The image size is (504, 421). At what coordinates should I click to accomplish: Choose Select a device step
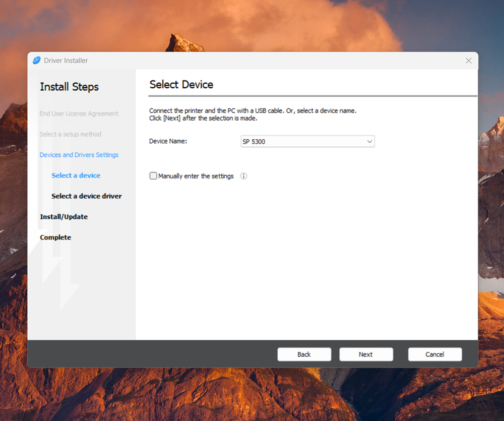(76, 175)
